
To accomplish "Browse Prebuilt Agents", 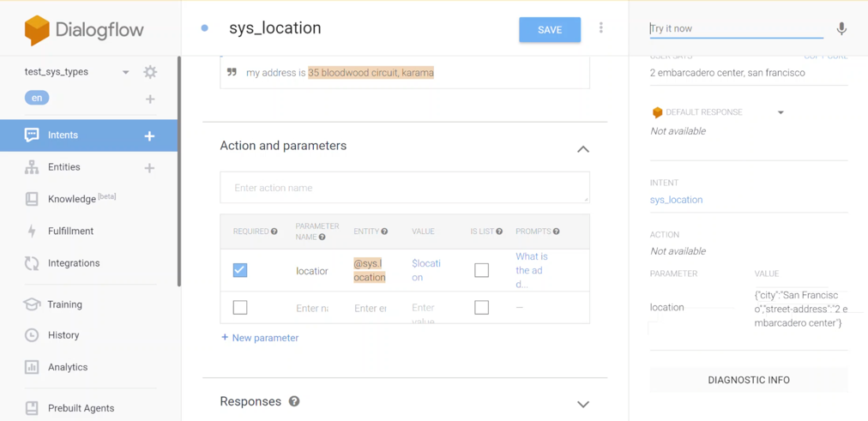I will 81,408.
